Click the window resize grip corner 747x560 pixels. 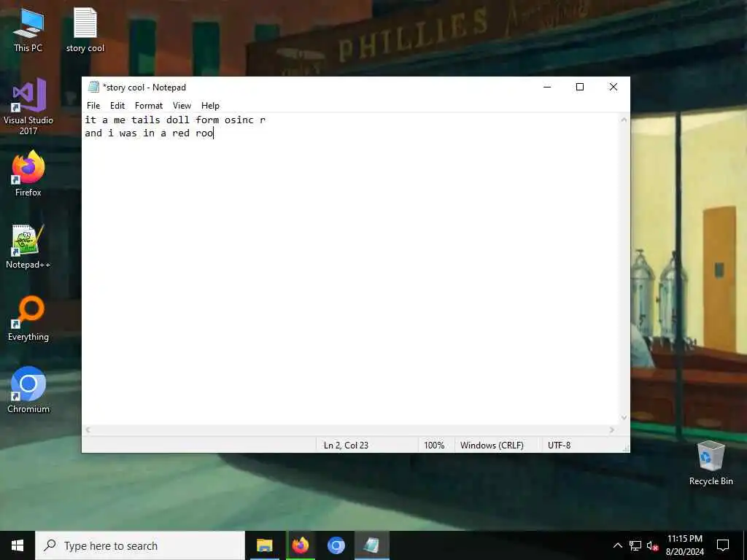coord(625,448)
